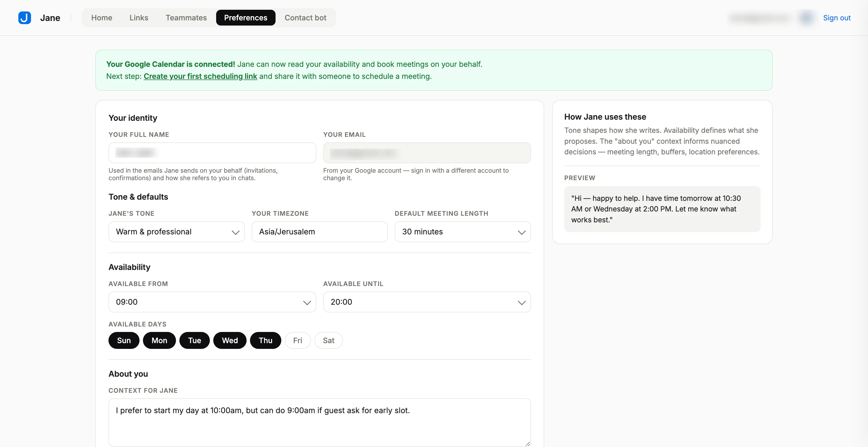Toggle Thu availability day
Viewport: 868px width, 447px height.
tap(266, 340)
